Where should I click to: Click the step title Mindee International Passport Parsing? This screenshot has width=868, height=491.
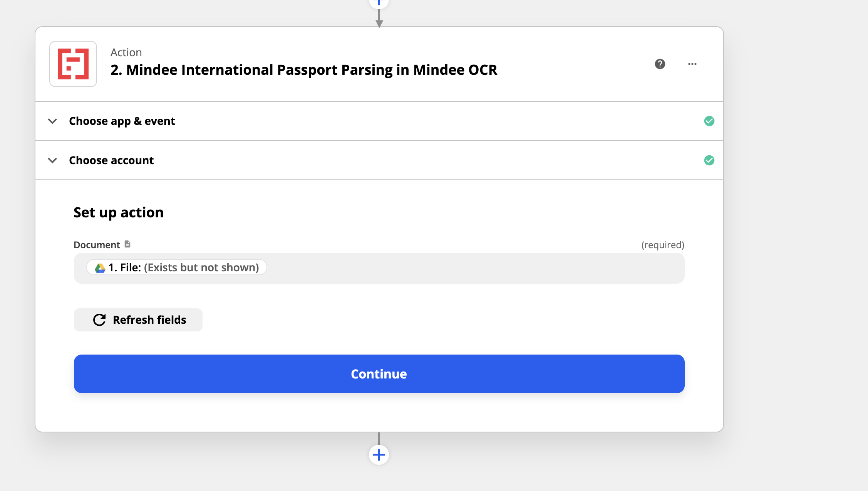pos(303,70)
